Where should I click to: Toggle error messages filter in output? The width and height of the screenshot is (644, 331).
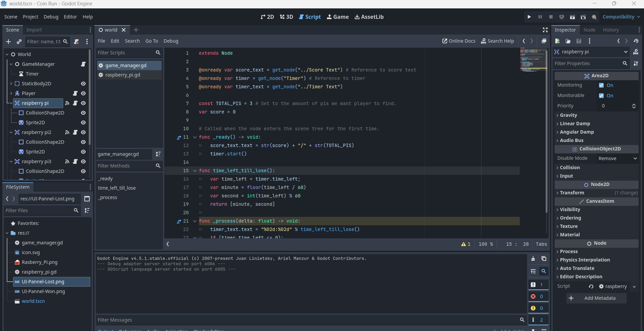point(538,296)
